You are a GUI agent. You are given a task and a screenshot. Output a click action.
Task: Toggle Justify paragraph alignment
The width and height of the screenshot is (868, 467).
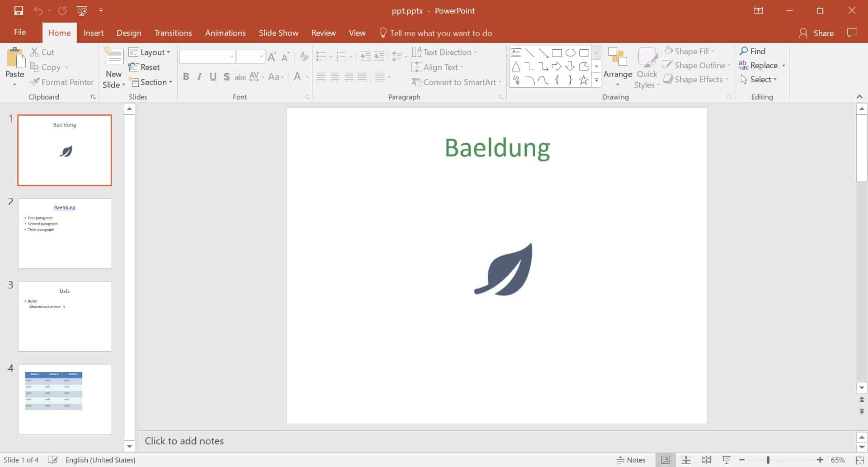(x=362, y=77)
